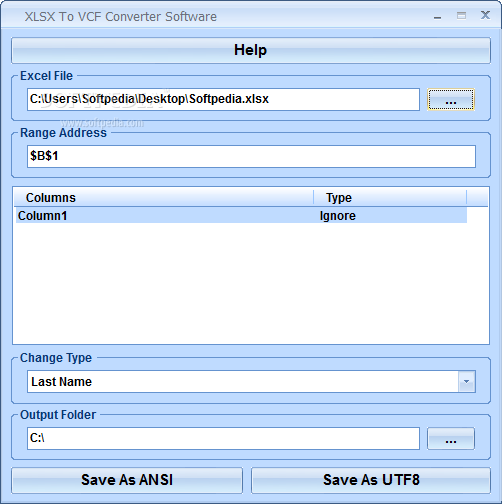Click the Ignore type cell
Image resolution: width=502 pixels, height=504 pixels.
click(x=338, y=216)
